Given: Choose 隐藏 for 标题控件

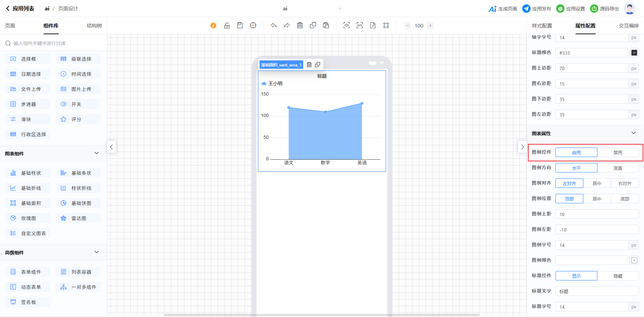Looking at the screenshot, I should click(x=618, y=276).
